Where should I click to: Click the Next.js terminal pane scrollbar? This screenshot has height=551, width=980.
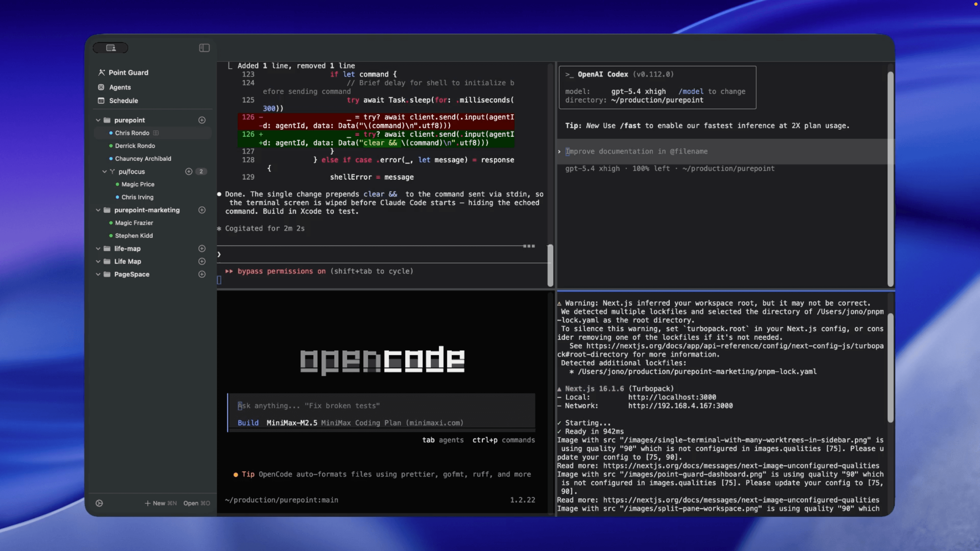coord(890,368)
